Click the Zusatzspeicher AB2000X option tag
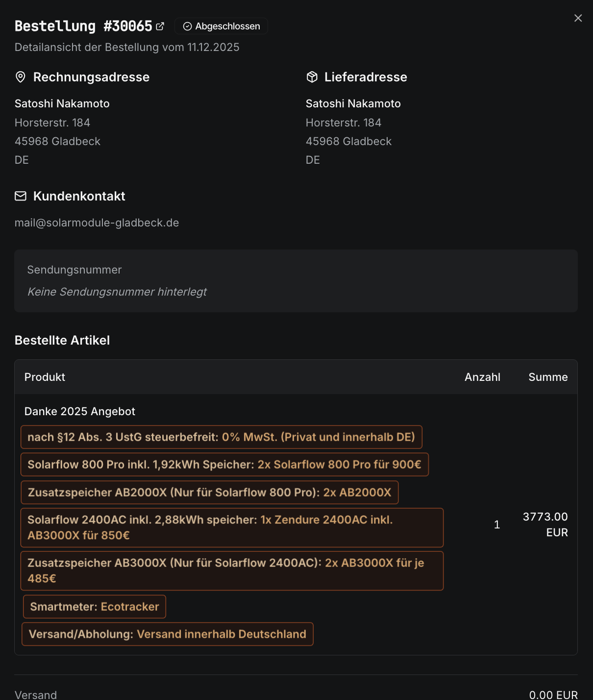 tap(209, 493)
